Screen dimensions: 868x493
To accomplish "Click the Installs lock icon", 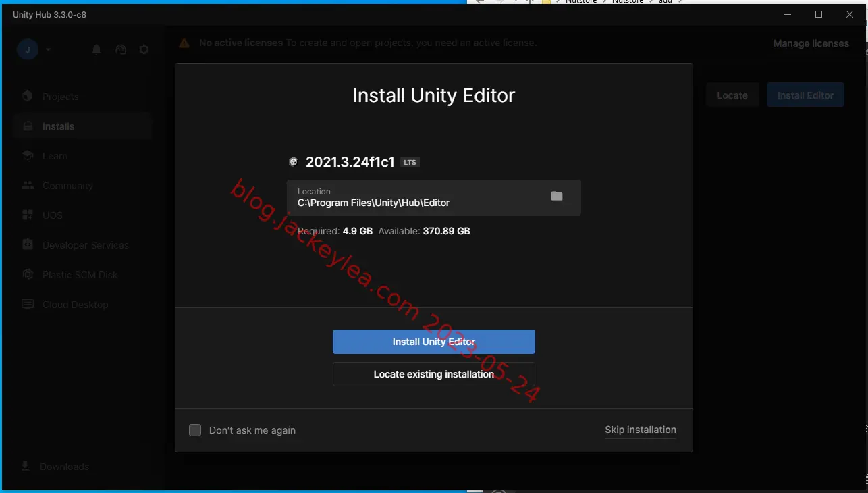I will [x=28, y=126].
